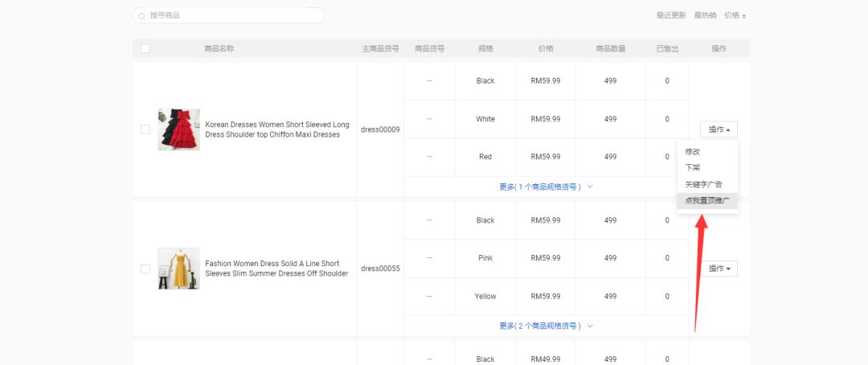Select 下架 from the action menu
This screenshot has width=868, height=365.
[x=693, y=168]
